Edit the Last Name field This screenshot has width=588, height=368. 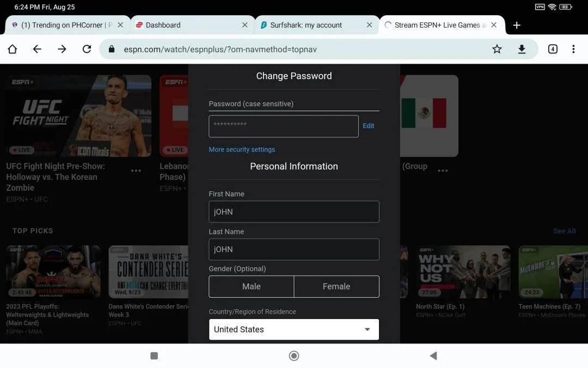pos(294,249)
